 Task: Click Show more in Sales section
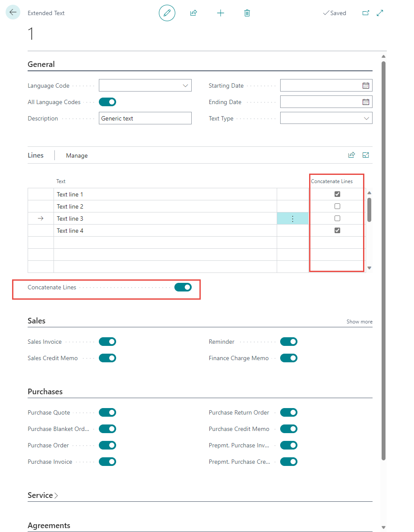[359, 322]
